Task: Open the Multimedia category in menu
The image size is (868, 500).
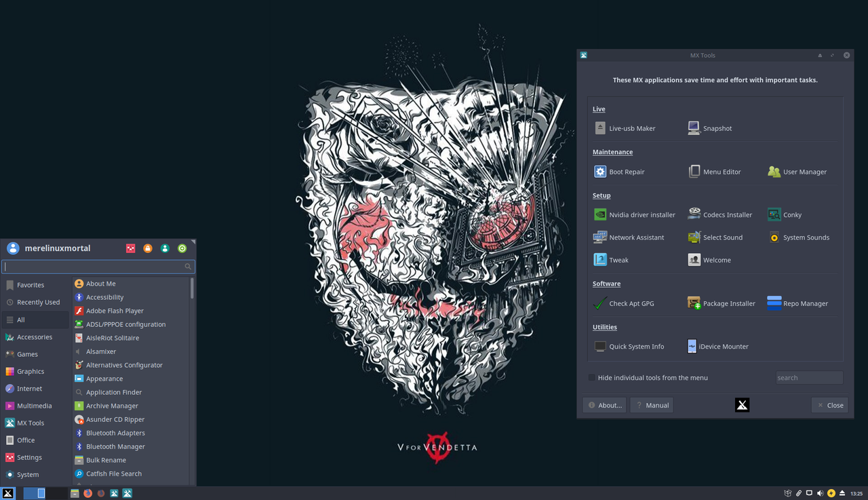Action: [x=34, y=406]
